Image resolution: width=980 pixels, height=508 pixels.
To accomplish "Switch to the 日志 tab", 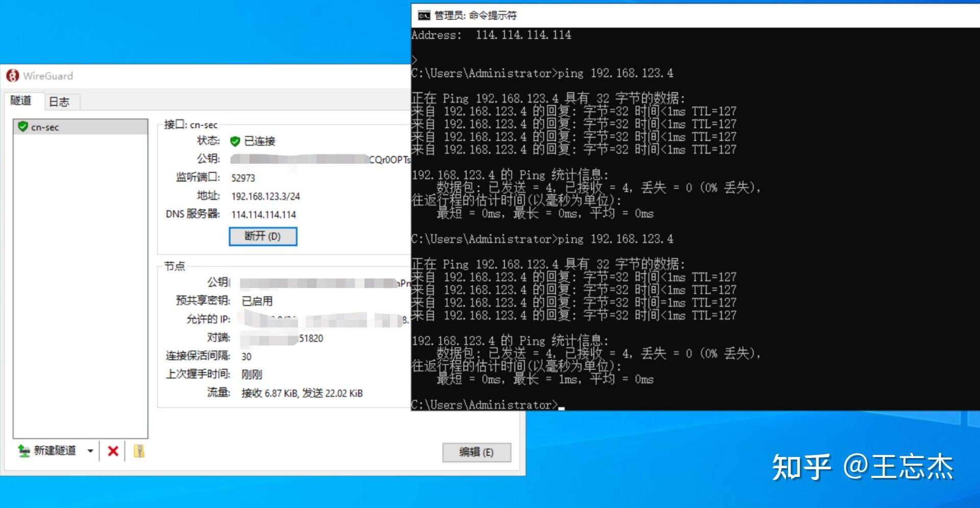I will (x=60, y=101).
